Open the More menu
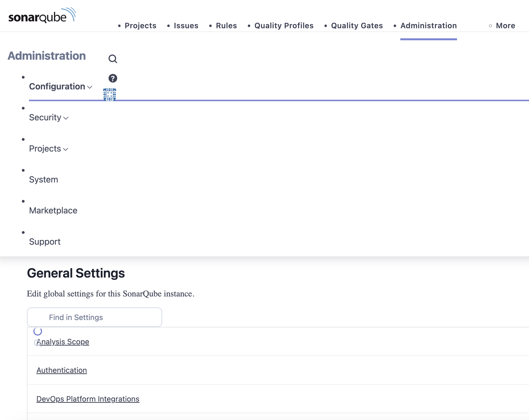This screenshot has height=420, width=529. tap(505, 26)
